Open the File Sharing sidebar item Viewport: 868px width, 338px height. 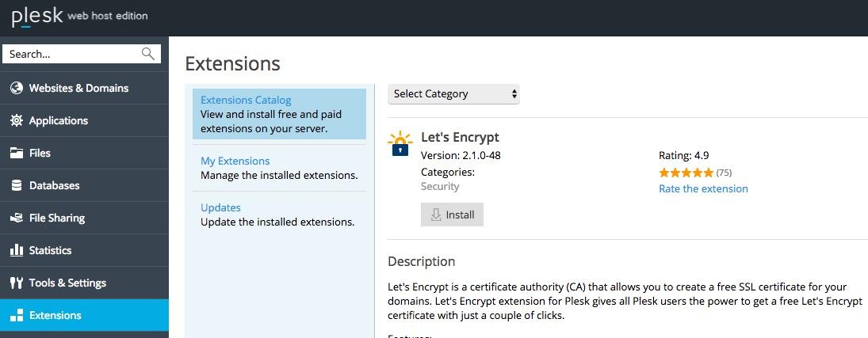[x=84, y=218]
